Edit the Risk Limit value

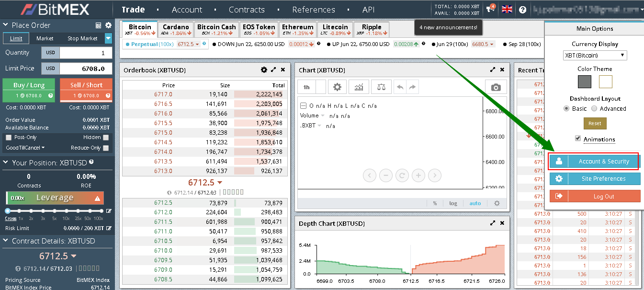(x=109, y=228)
